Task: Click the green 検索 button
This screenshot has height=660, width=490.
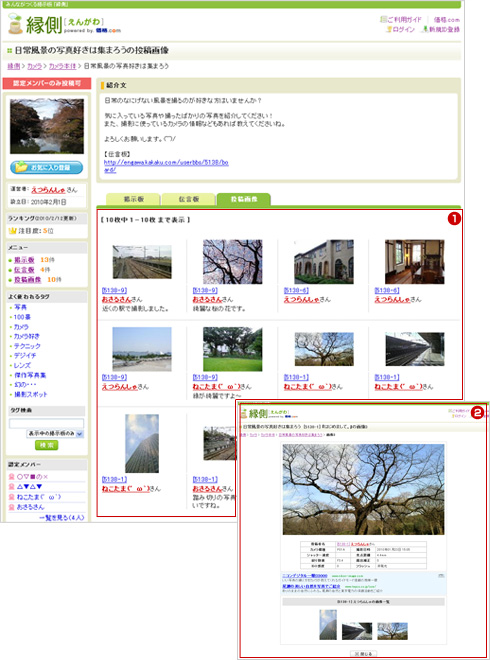Action: 46,445
